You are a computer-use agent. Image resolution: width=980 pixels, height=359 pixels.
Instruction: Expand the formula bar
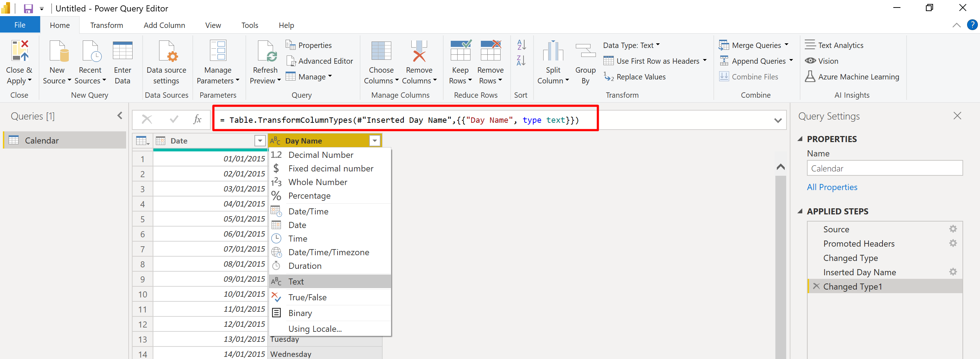coord(778,120)
